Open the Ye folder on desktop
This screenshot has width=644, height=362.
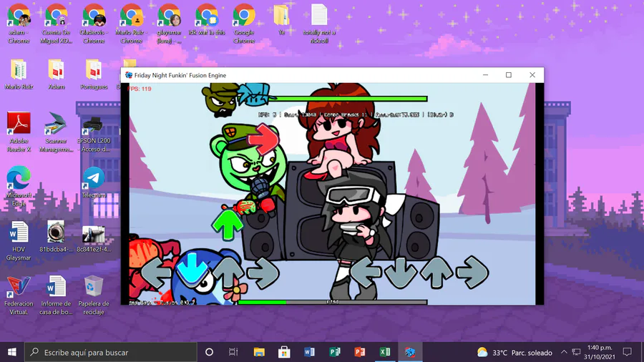click(281, 20)
